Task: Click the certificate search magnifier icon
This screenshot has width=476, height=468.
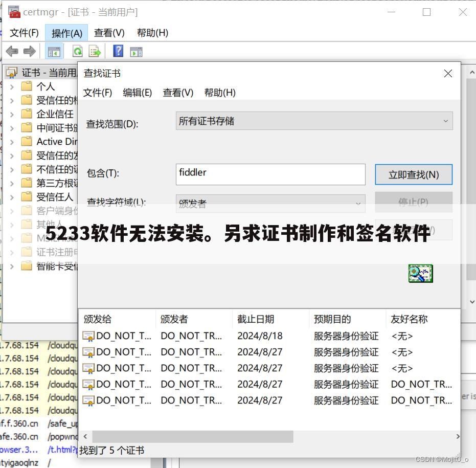Action: [420, 273]
